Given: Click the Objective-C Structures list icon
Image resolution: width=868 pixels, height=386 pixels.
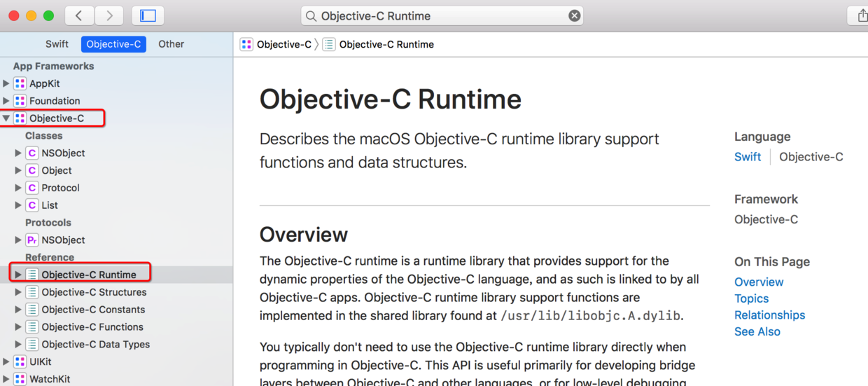Looking at the screenshot, I should pos(32,292).
